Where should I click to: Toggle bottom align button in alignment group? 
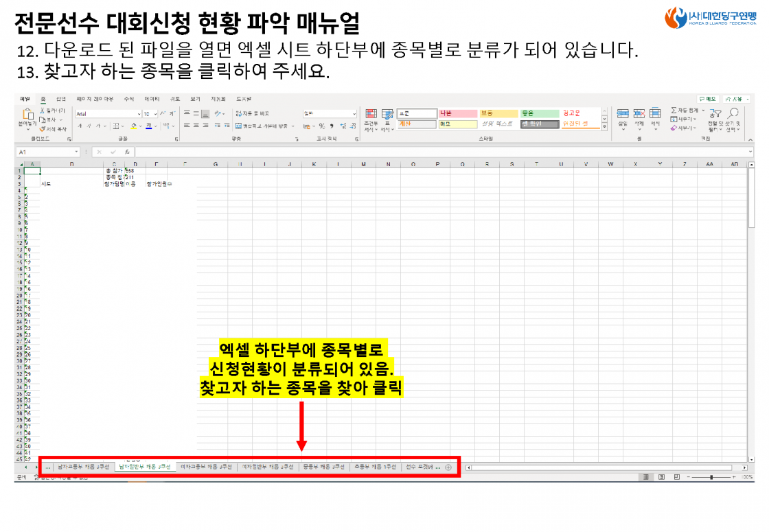point(205,113)
